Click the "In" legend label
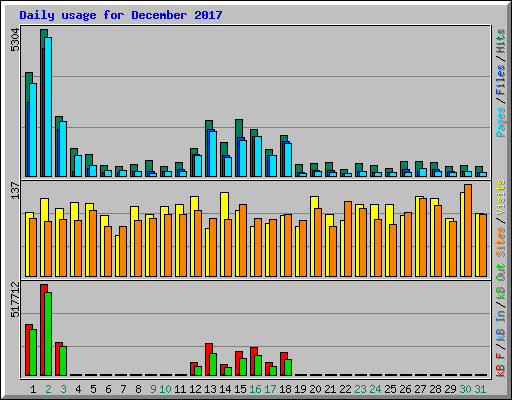This screenshot has width=512, height=400. (x=501, y=316)
